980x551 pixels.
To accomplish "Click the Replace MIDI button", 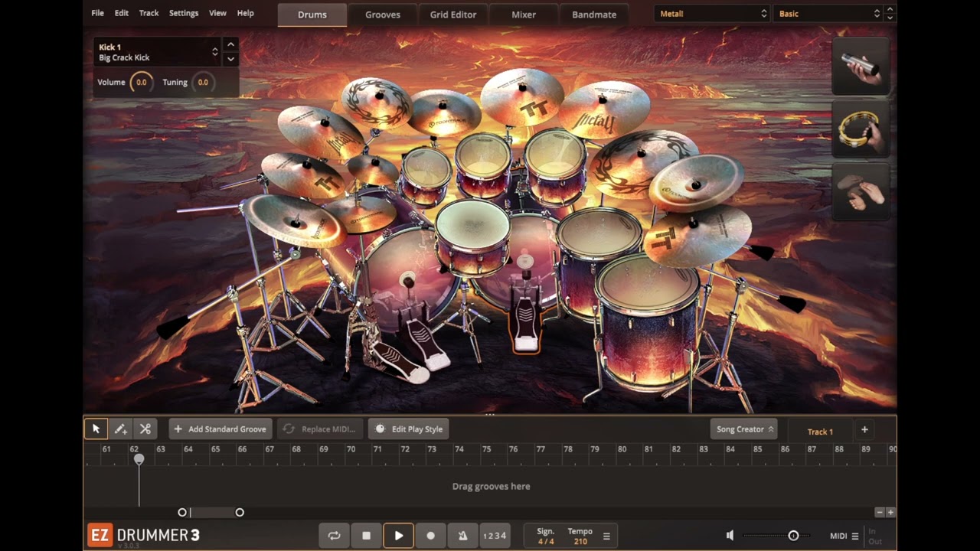I will pos(319,429).
